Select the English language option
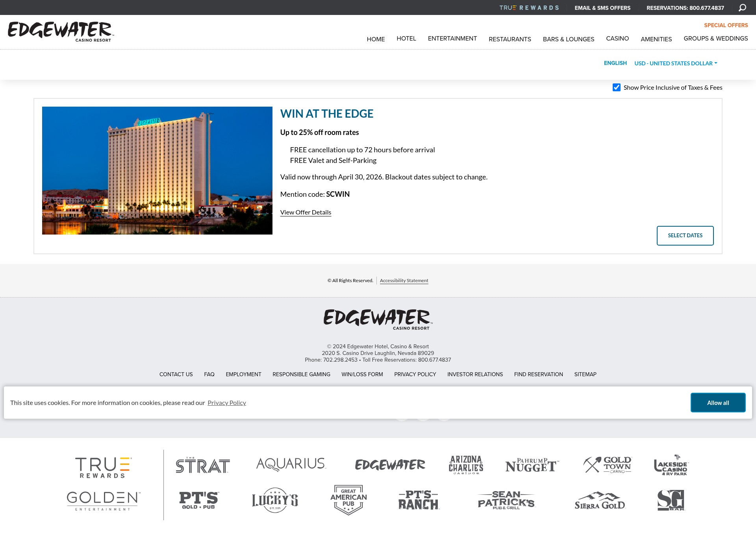The height and width of the screenshot is (534, 756). [615, 63]
